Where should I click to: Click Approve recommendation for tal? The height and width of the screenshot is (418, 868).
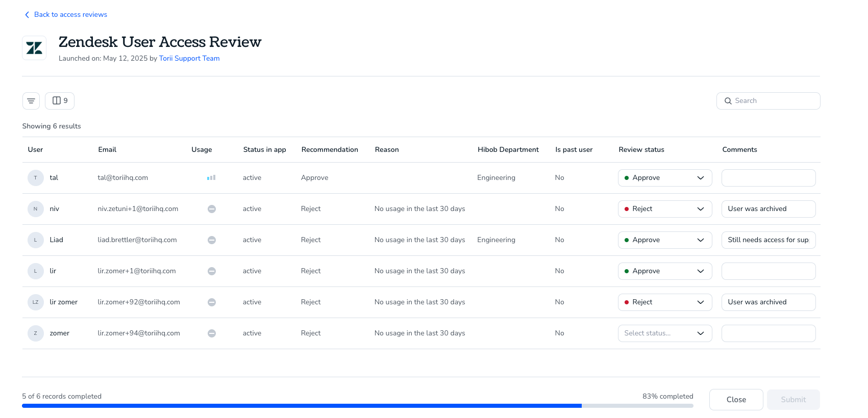click(x=314, y=178)
